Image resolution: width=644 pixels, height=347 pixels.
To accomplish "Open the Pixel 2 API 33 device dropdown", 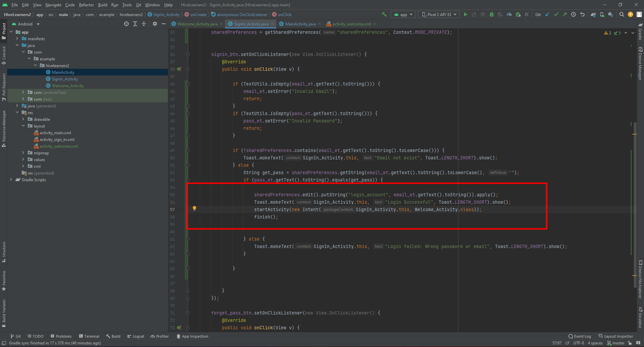I will click(439, 15).
